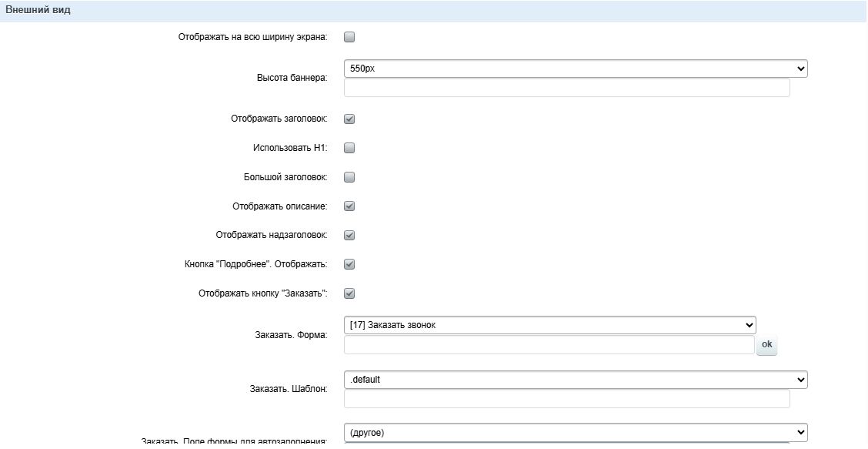Image resolution: width=868 pixels, height=449 pixels.
Task: Enable the 'Большой заголовок' checkbox
Action: (x=349, y=177)
